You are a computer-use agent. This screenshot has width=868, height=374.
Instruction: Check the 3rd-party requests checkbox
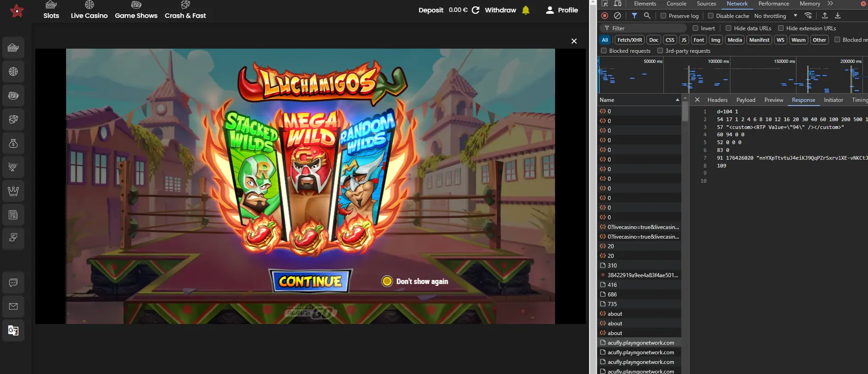click(660, 50)
